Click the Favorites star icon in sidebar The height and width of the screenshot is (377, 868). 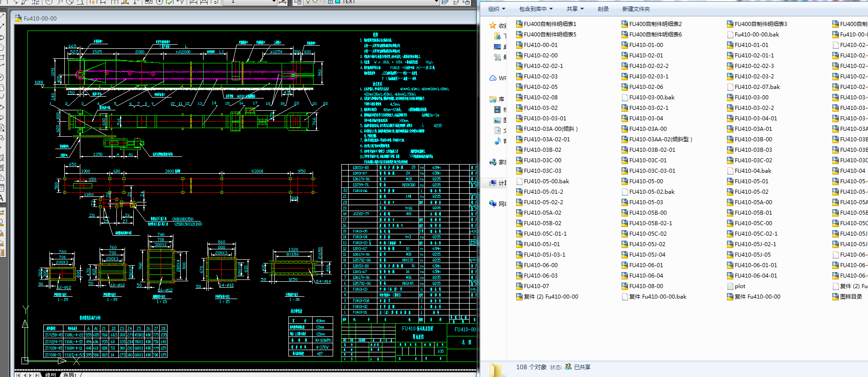pyautogui.click(x=492, y=26)
